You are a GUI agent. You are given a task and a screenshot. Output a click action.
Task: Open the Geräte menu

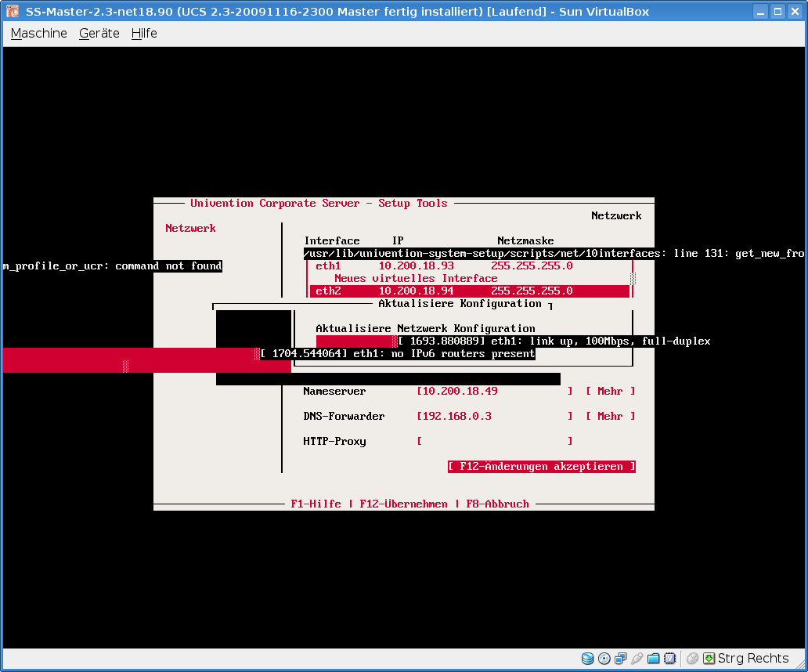click(x=99, y=33)
